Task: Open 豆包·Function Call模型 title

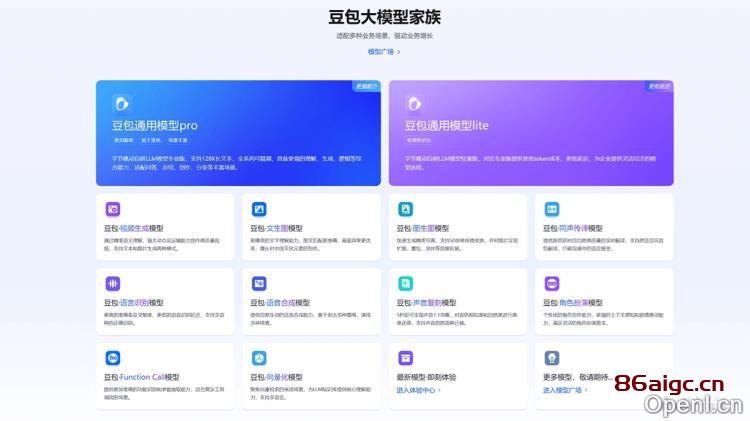Action: pos(142,377)
